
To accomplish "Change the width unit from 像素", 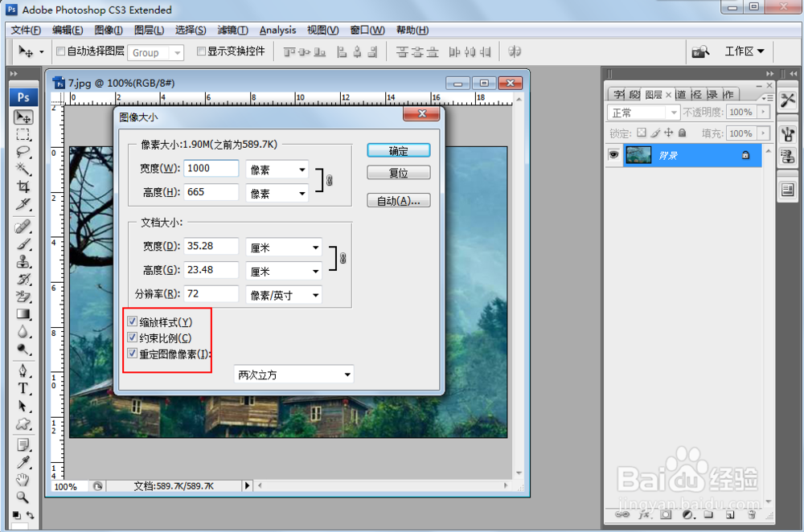I will pos(277,168).
